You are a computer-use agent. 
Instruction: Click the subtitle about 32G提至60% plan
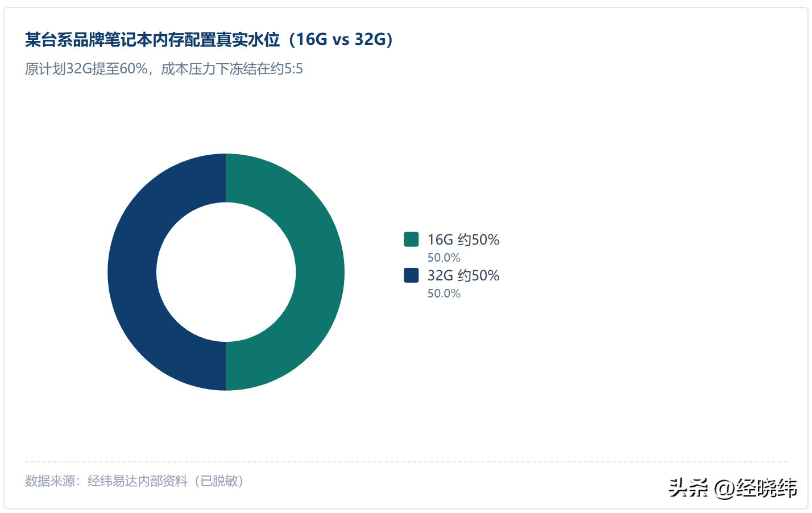click(164, 69)
